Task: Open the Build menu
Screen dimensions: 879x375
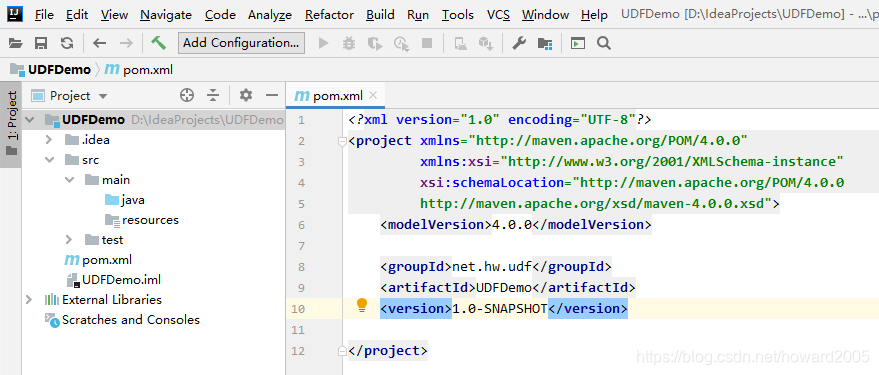Action: coord(381,15)
